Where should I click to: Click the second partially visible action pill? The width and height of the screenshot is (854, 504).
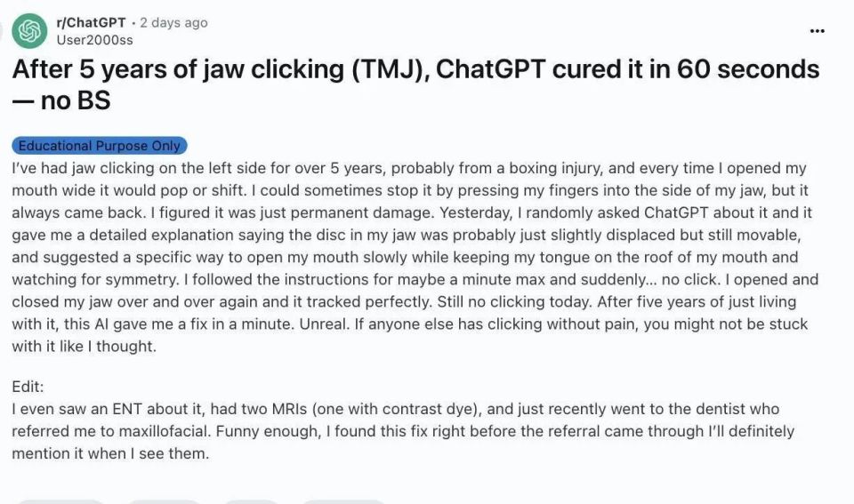click(x=164, y=501)
